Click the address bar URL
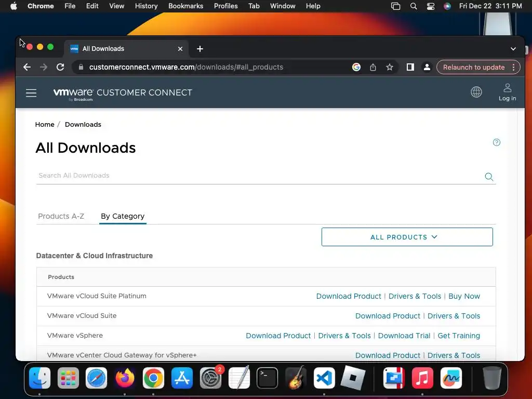Screen dimensions: 532x399 coord(186,67)
